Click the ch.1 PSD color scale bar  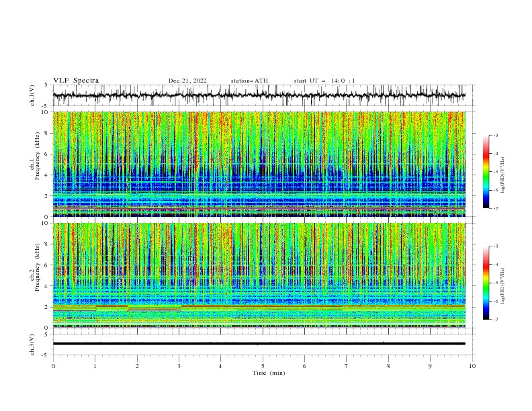[486, 172]
